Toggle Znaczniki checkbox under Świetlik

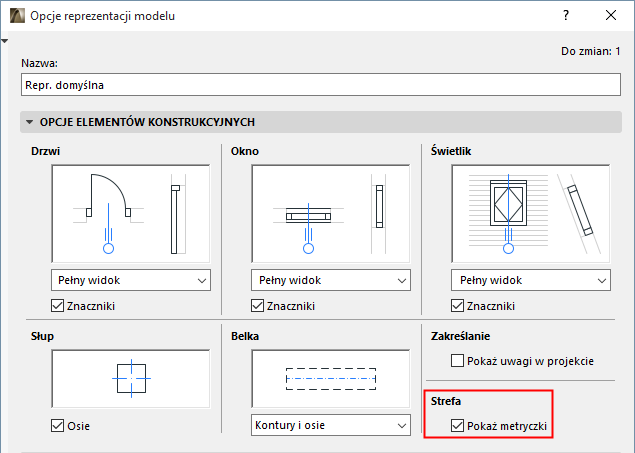[x=458, y=306]
